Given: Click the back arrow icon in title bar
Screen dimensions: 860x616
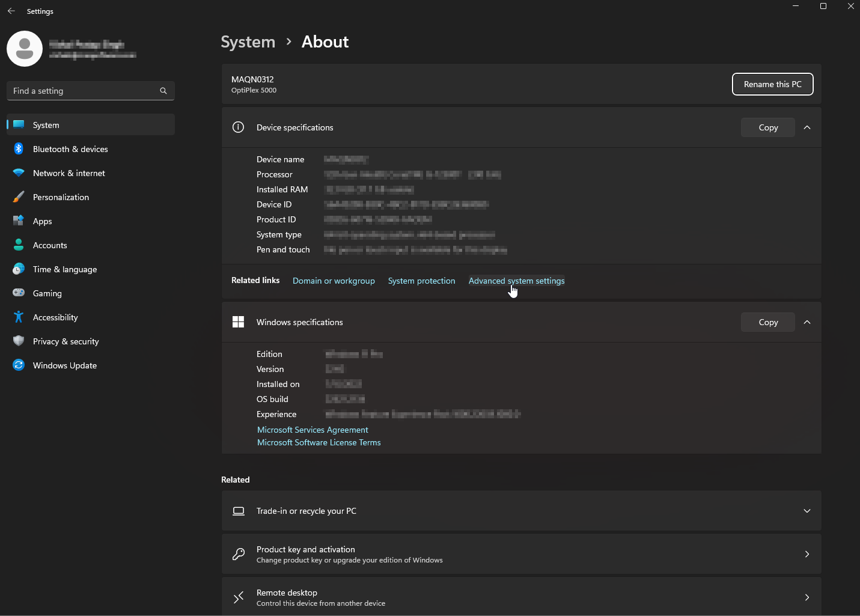Looking at the screenshot, I should 11,11.
